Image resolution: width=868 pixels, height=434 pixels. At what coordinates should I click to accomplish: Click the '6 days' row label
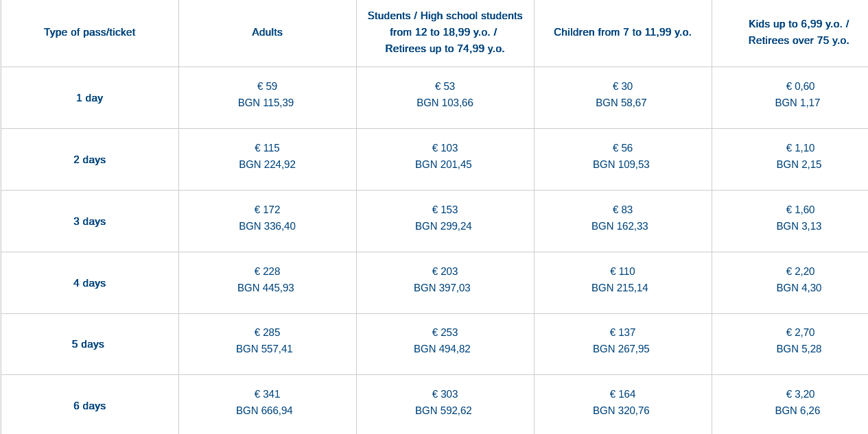click(x=89, y=406)
